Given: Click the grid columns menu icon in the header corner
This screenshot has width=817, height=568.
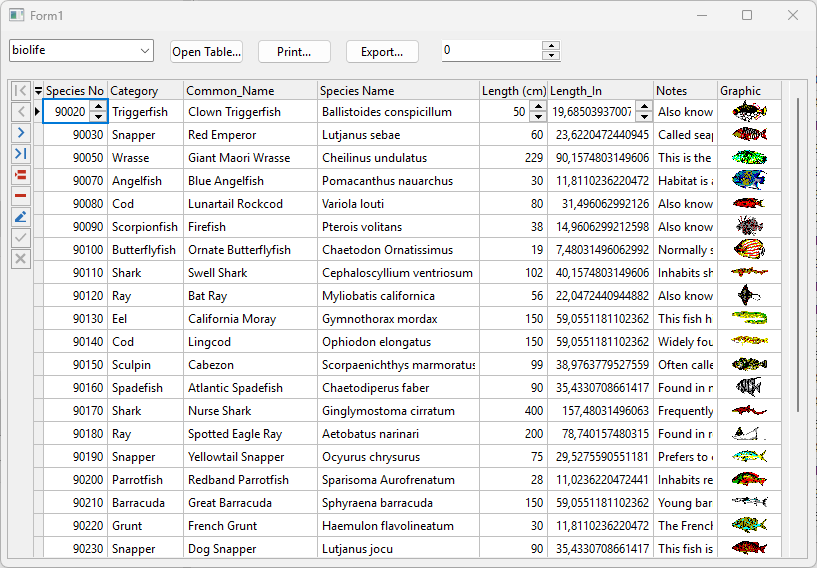Looking at the screenshot, I should (39, 91).
